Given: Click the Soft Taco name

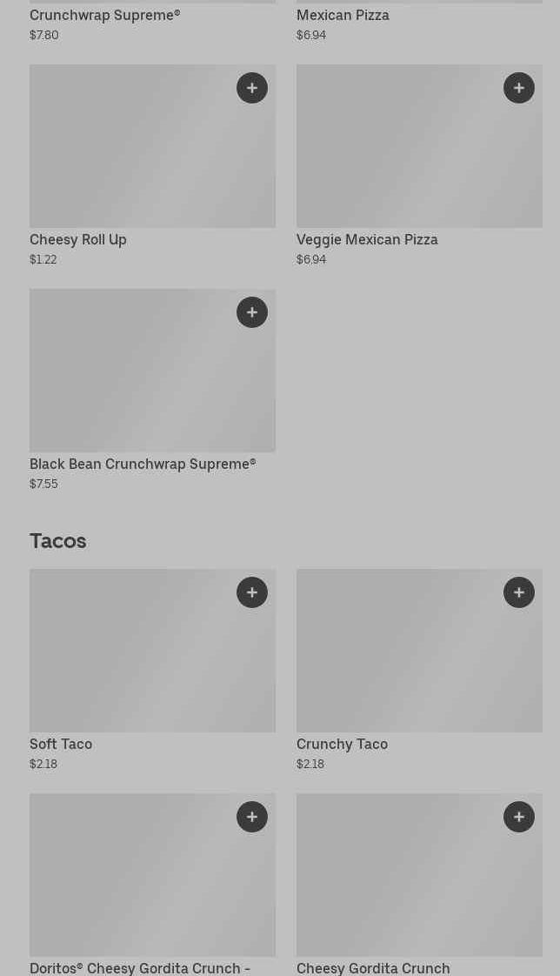Looking at the screenshot, I should click(x=61, y=744).
